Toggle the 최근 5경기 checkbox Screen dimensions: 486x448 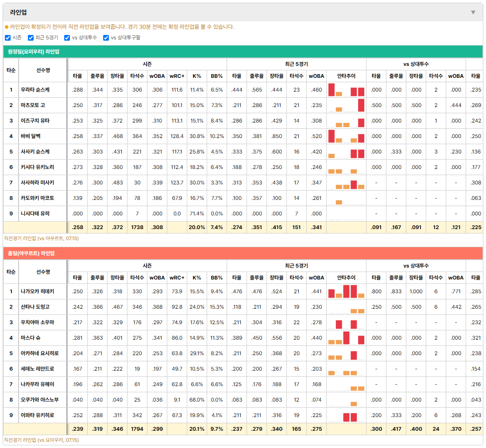31,38
